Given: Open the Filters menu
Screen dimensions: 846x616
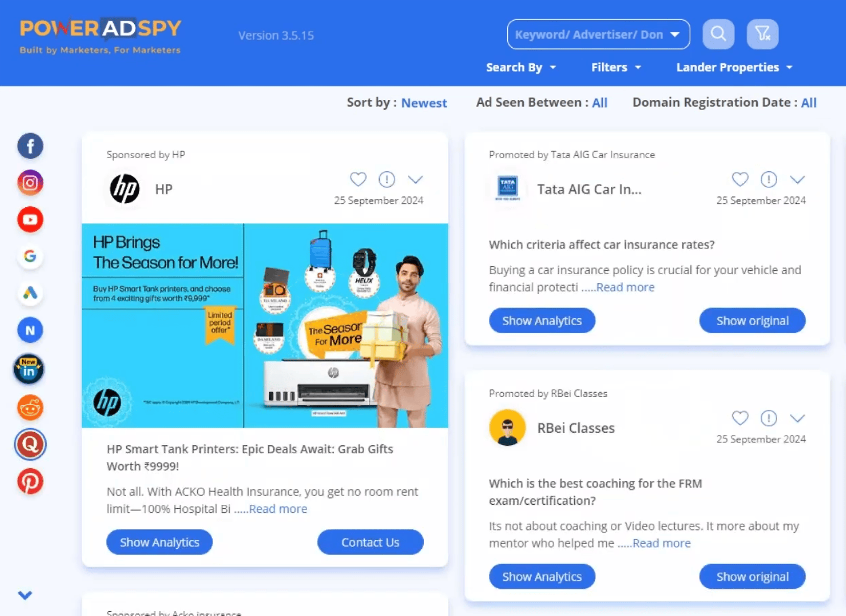Looking at the screenshot, I should [616, 67].
